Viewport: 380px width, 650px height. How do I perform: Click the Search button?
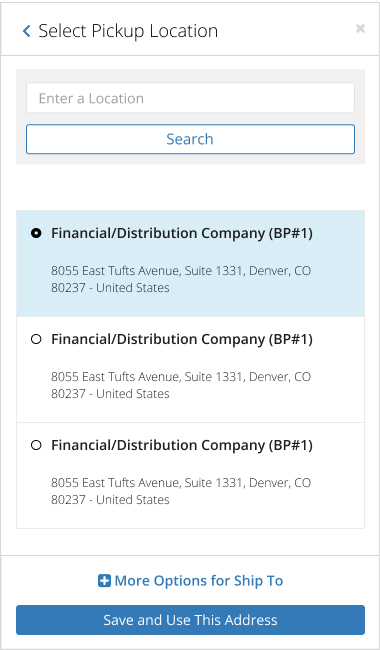tap(190, 139)
